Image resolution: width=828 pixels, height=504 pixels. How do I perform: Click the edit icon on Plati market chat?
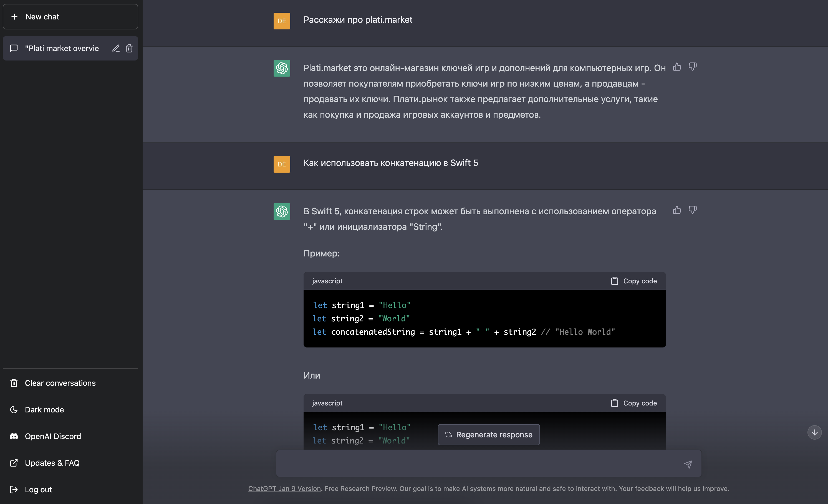pos(117,47)
